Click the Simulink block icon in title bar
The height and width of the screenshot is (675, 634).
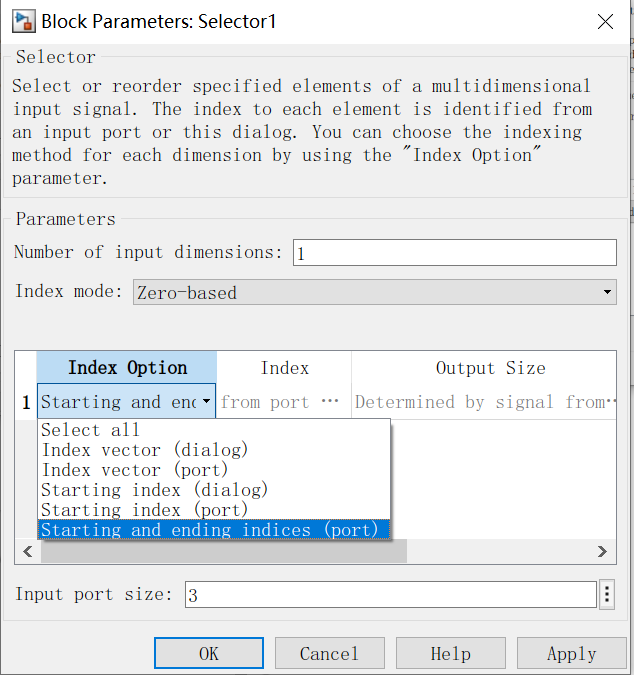[23, 22]
